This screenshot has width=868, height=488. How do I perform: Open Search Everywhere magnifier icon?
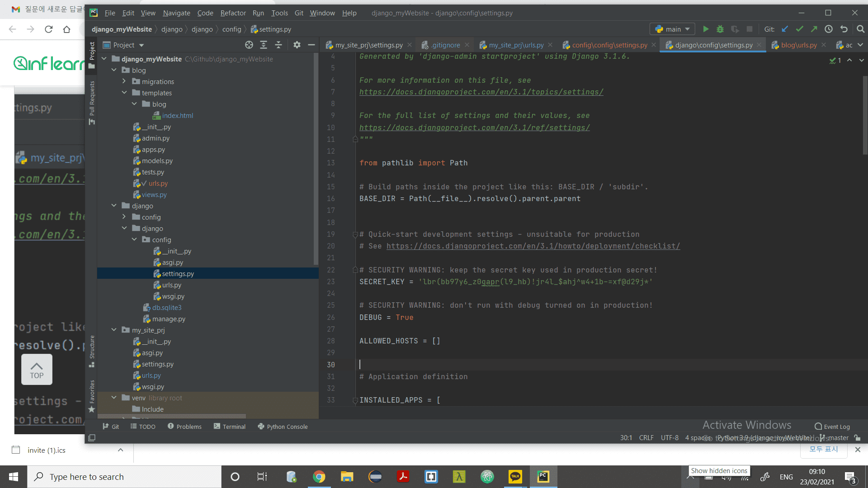(x=860, y=29)
